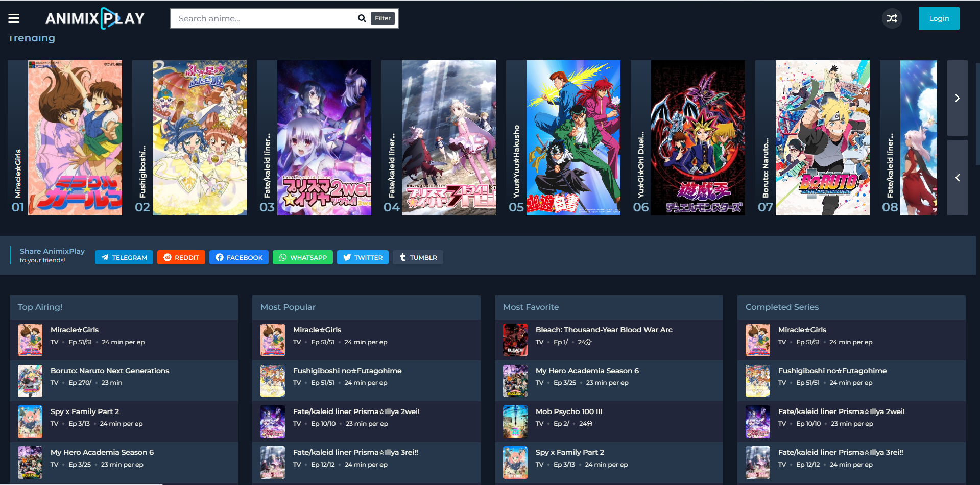This screenshot has width=980, height=485.
Task: Open the hamburger navigation menu
Action: click(14, 18)
